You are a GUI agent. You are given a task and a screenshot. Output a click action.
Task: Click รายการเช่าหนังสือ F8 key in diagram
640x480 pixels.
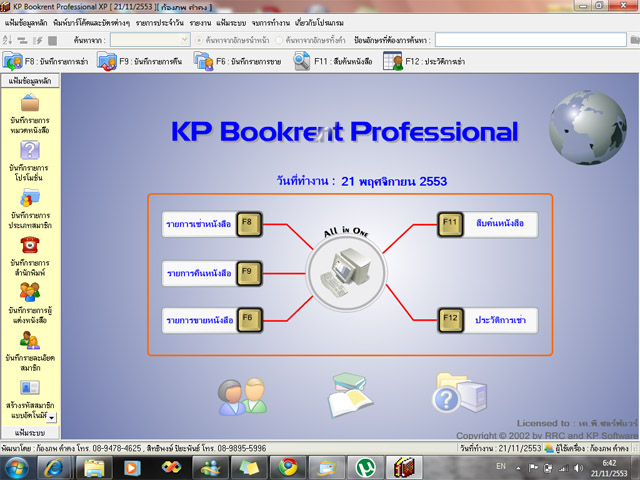[x=249, y=224]
